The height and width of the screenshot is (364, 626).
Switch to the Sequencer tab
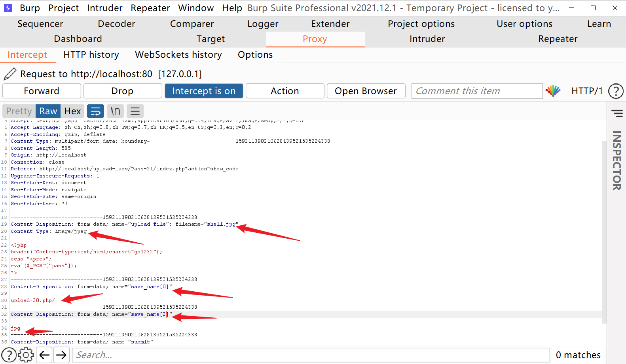[40, 24]
